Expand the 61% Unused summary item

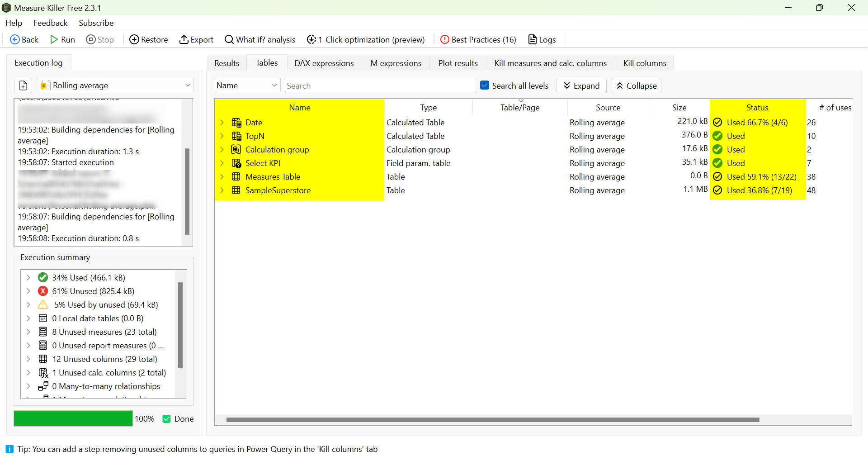28,291
